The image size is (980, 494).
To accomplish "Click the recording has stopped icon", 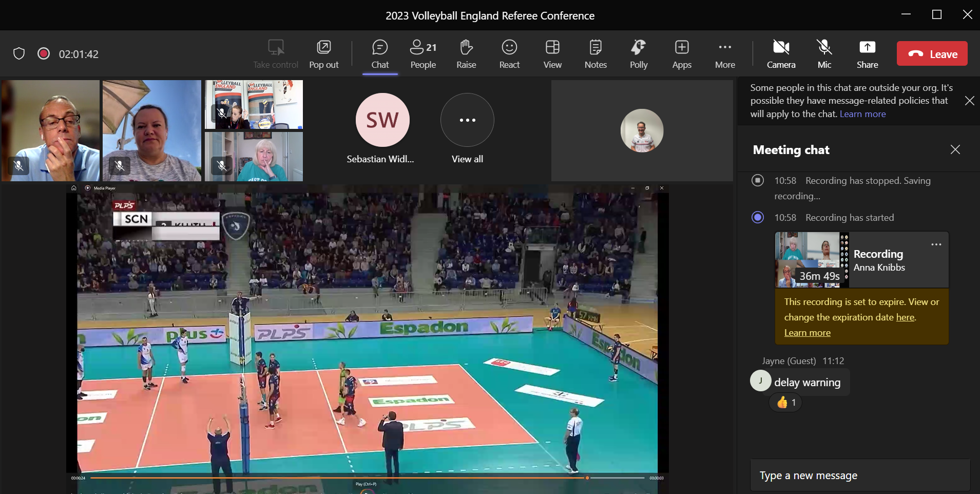I will [758, 180].
